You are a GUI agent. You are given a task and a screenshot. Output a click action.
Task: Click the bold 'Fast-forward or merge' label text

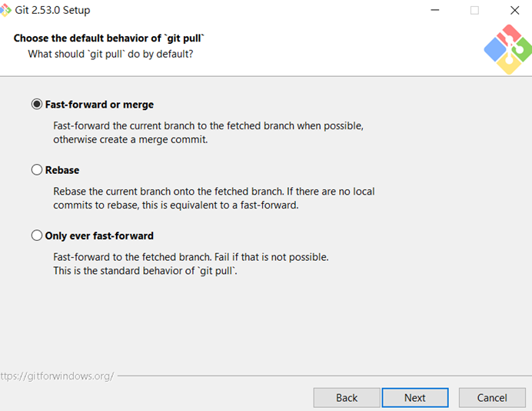(99, 105)
